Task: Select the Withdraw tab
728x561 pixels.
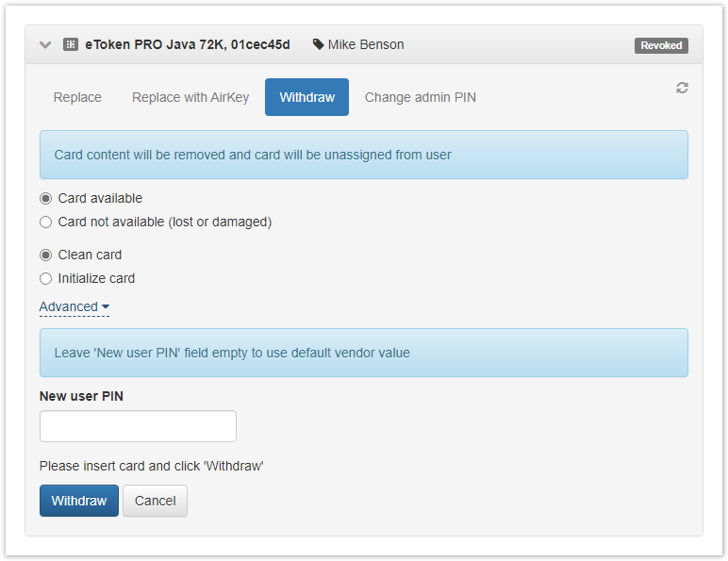Action: click(x=306, y=97)
